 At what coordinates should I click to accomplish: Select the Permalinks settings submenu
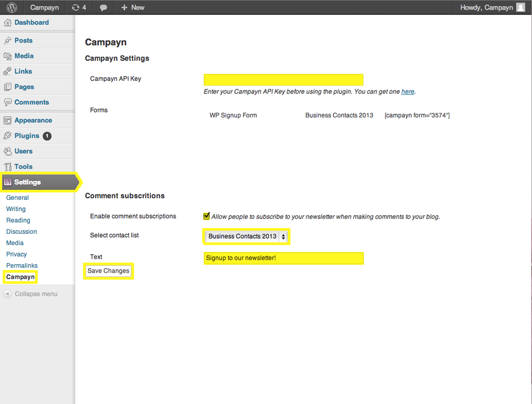click(x=22, y=266)
